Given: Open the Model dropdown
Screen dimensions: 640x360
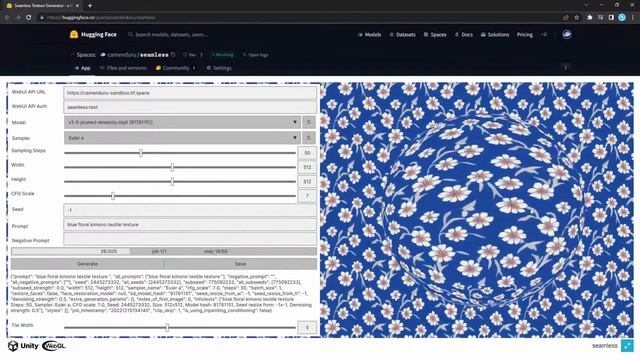Looking at the screenshot, I should [x=182, y=122].
